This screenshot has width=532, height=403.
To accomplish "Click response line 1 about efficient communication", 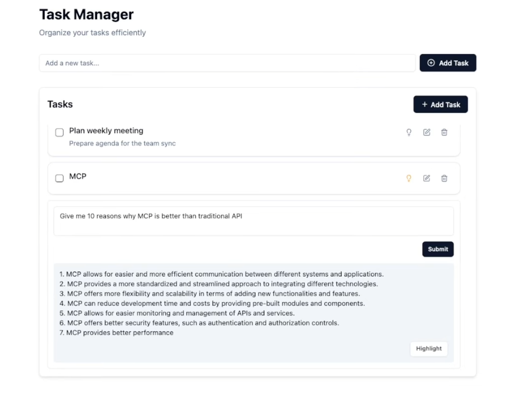I will [x=222, y=274].
